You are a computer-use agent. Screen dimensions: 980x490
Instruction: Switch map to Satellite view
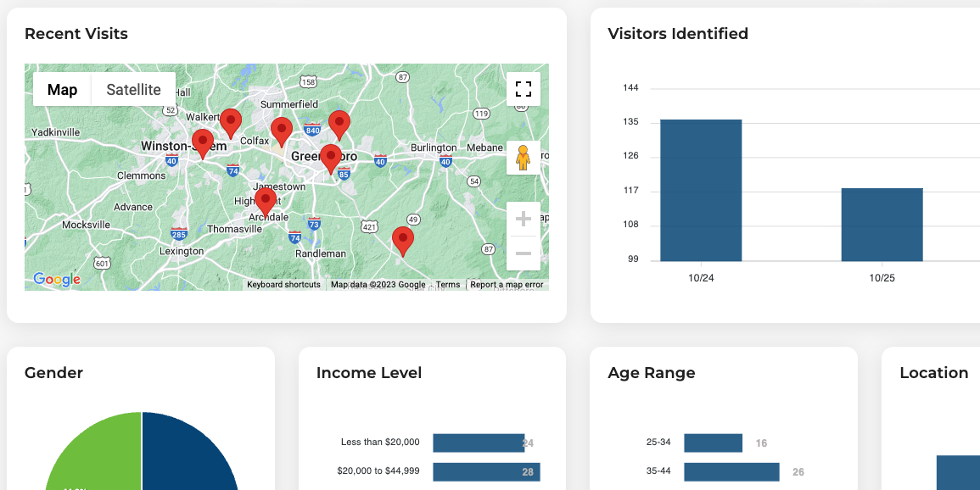point(133,90)
